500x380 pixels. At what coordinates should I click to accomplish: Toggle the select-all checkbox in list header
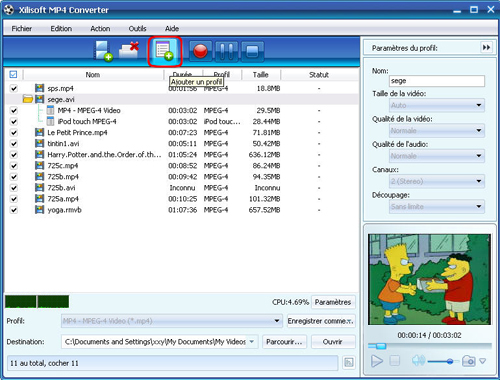[13, 74]
